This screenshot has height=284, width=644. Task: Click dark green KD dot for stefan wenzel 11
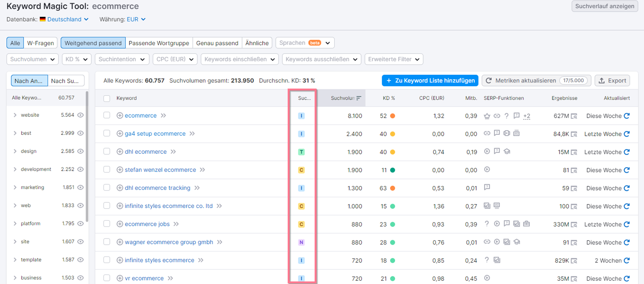pyautogui.click(x=392, y=170)
